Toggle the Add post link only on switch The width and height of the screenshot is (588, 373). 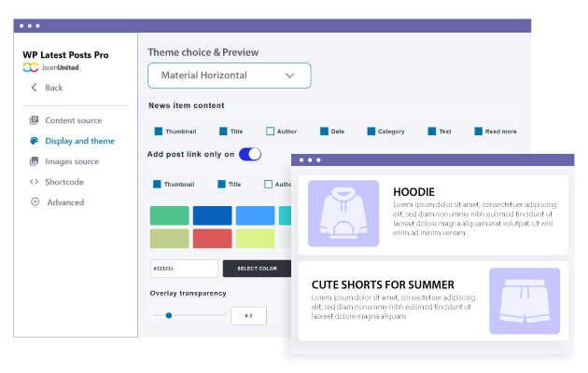[250, 154]
